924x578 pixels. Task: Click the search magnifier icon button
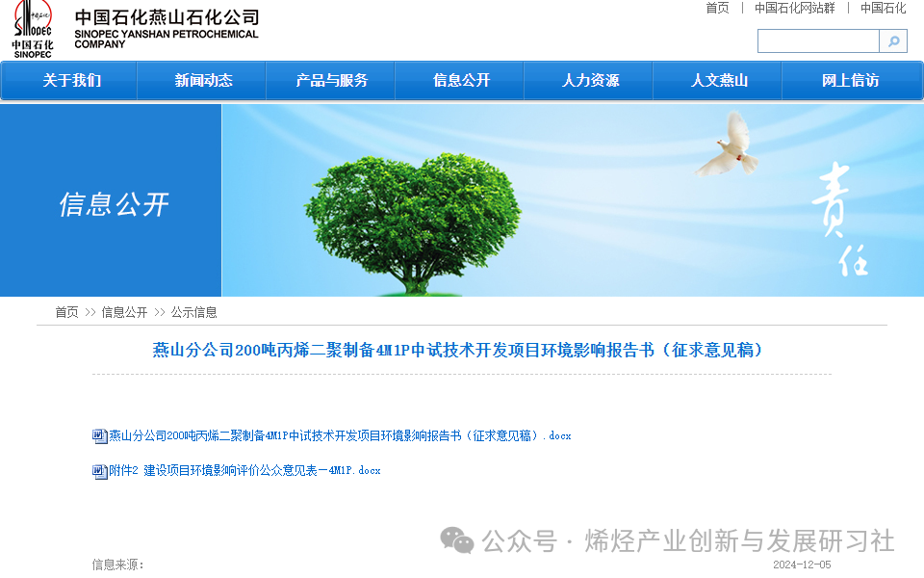click(893, 41)
